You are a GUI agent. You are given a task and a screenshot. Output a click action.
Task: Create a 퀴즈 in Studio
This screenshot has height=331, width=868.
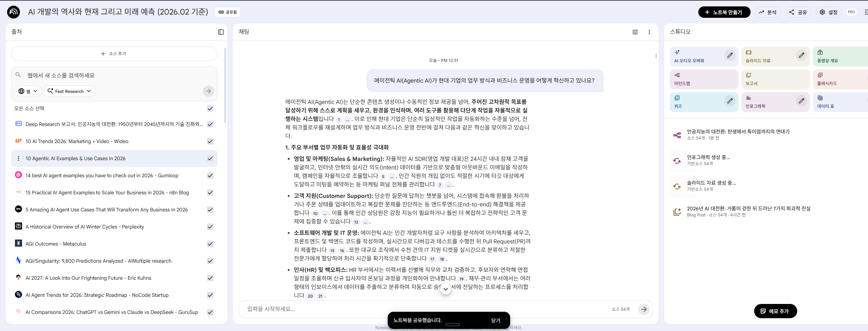pos(694,102)
